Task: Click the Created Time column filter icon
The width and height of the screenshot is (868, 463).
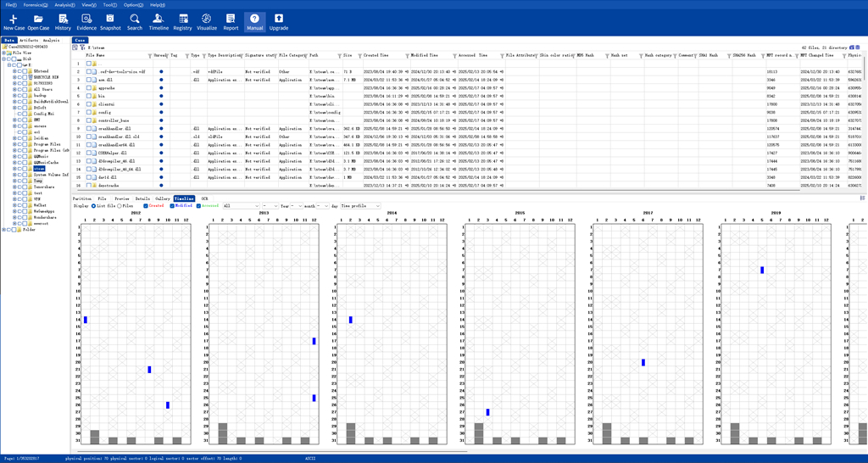Action: coord(408,56)
